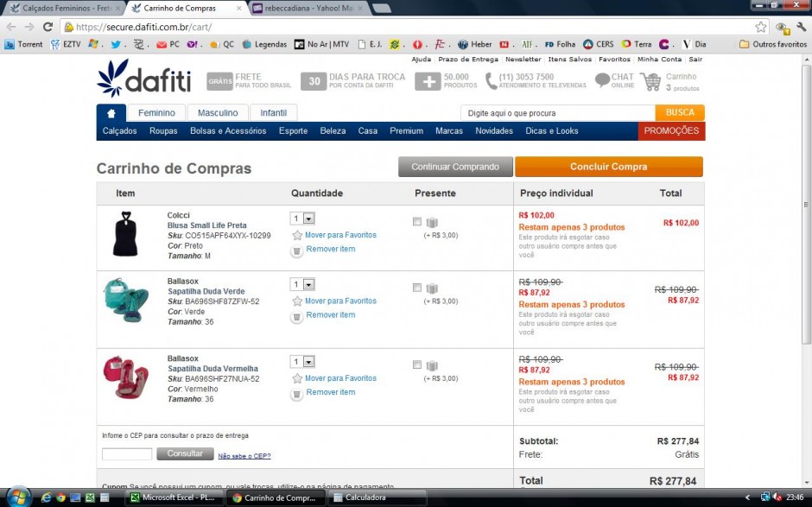Screen dimensions: 812x507
Task: Enable gift wrap for Colcci blouse
Action: 418,222
